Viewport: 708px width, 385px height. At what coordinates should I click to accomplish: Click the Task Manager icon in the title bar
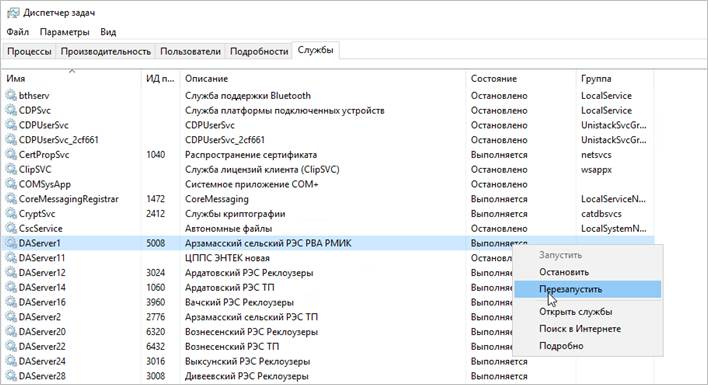click(13, 13)
